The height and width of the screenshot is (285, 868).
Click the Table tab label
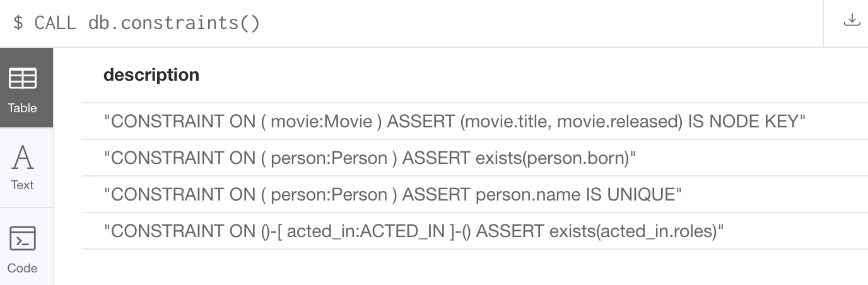pos(22,108)
